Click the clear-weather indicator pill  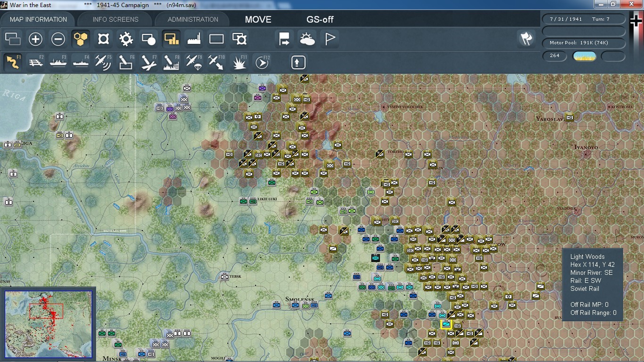click(x=584, y=56)
